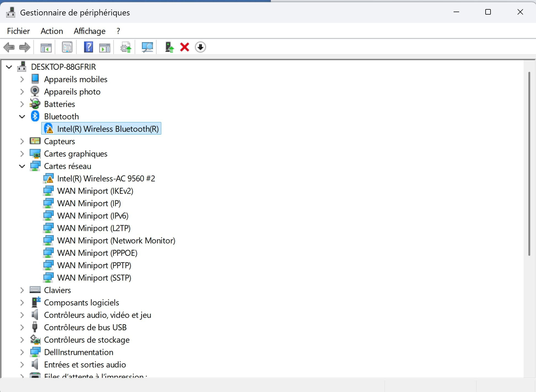
Task: Click the Forward arrow toolbar icon
Action: [x=25, y=47]
